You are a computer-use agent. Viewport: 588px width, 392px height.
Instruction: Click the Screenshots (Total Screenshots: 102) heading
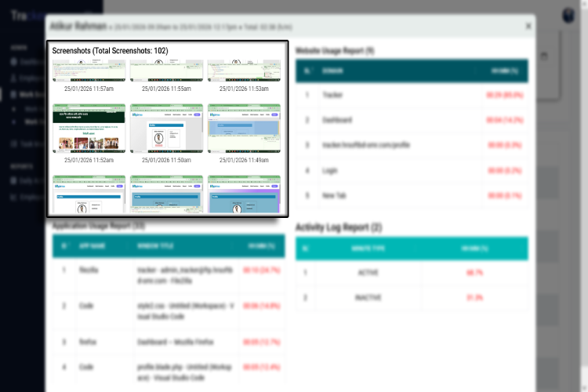[110, 51]
